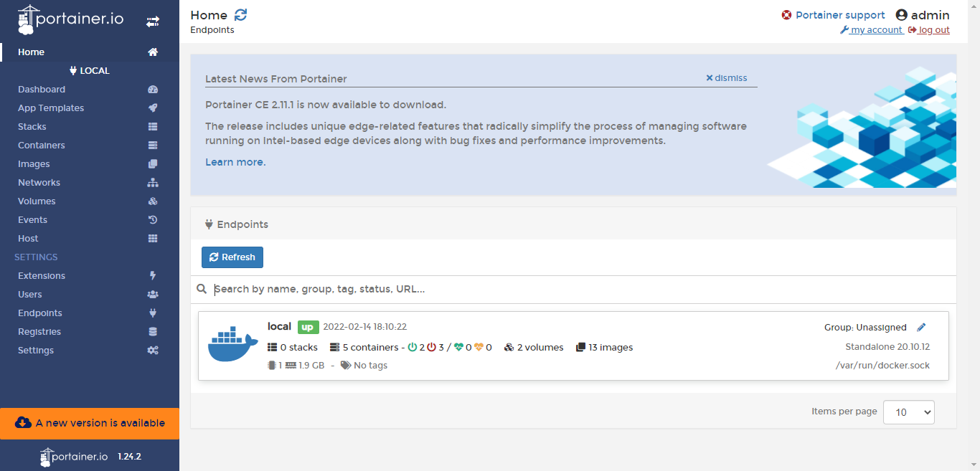
Task: Click the Group: Unassigned label
Action: pyautogui.click(x=865, y=328)
